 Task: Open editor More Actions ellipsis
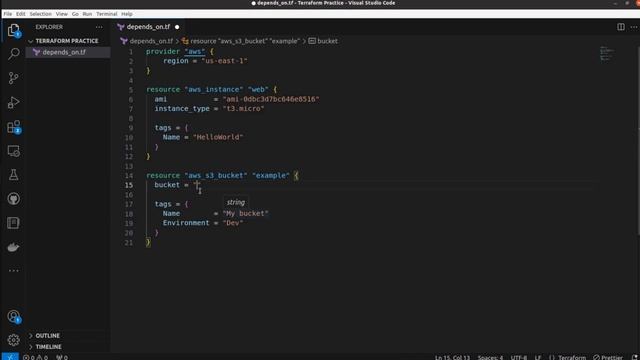(633, 27)
